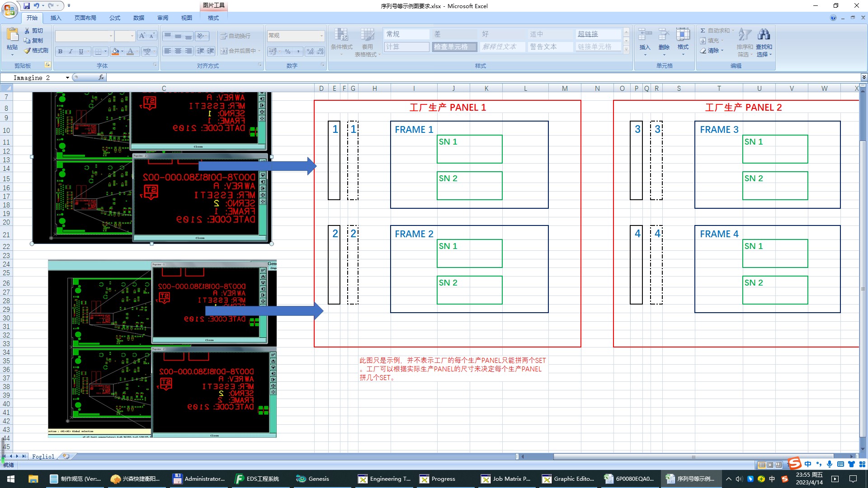Click the insert function fx icon

(x=101, y=77)
